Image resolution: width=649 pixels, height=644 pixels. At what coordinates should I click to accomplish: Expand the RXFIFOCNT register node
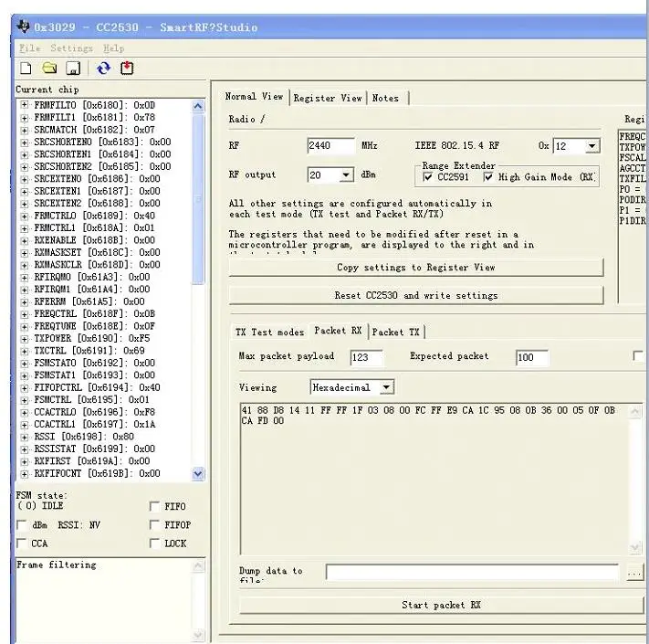pyautogui.click(x=25, y=473)
